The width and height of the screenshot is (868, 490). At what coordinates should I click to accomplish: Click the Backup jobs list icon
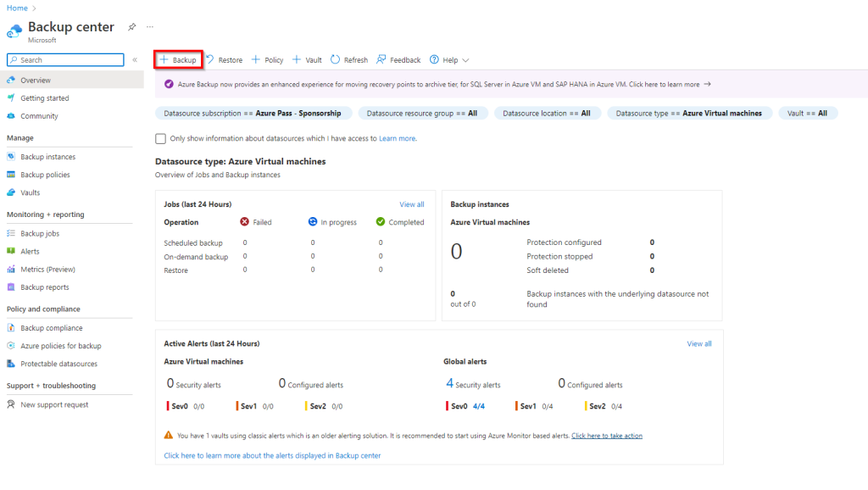11,234
